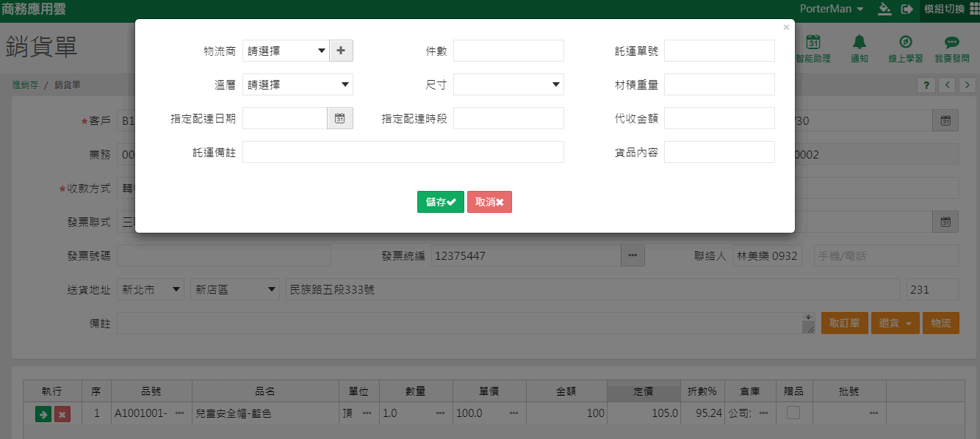Open PorterMan user menu
Screen dimensions: 980x439
click(832, 9)
